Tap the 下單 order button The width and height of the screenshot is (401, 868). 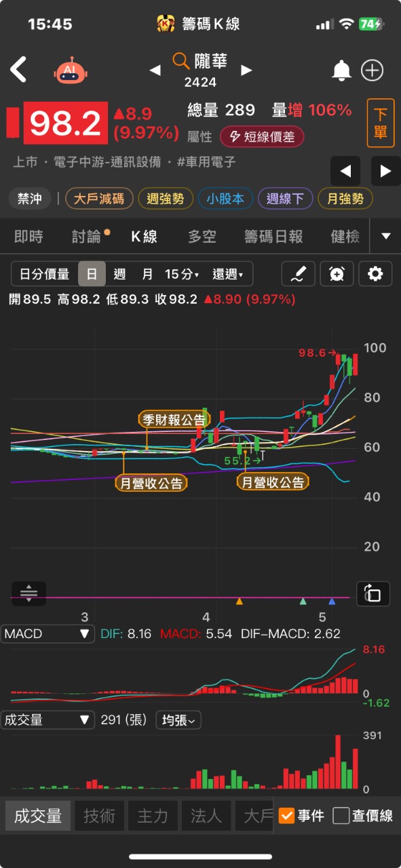click(381, 123)
